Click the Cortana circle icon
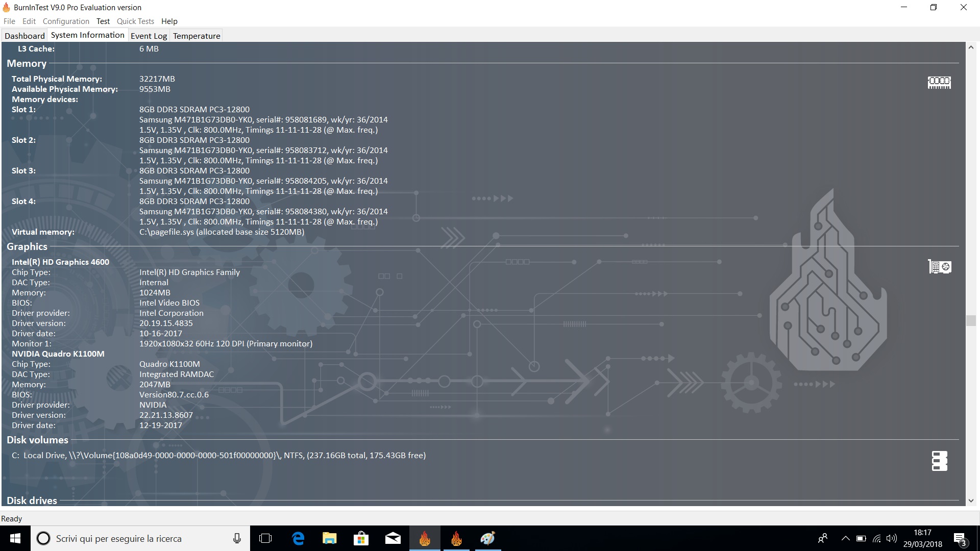The height and width of the screenshot is (551, 980). point(44,538)
